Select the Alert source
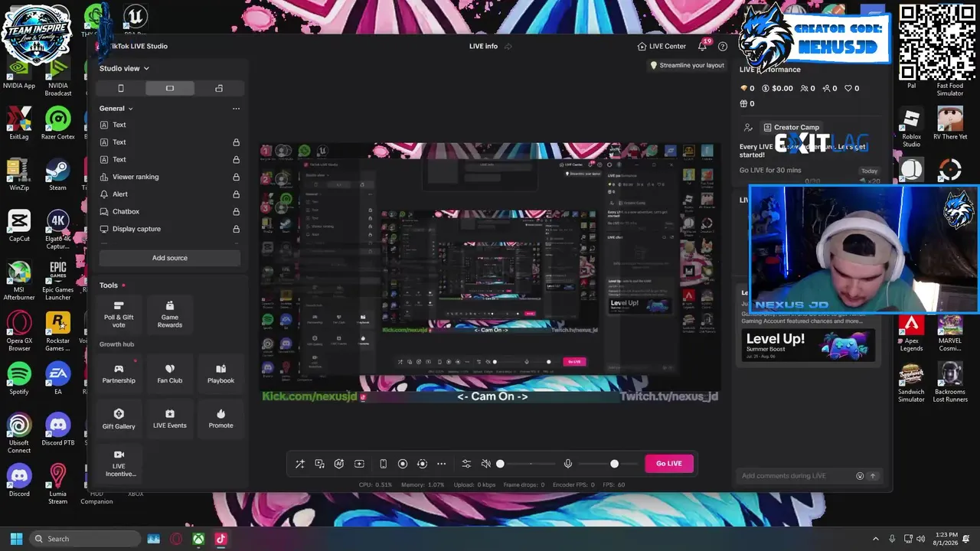 coord(120,194)
